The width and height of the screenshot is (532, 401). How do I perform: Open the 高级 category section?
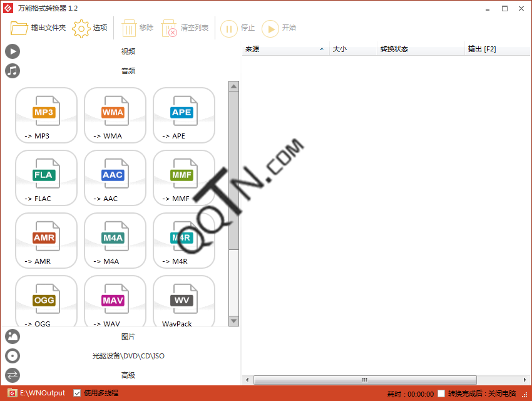point(128,375)
